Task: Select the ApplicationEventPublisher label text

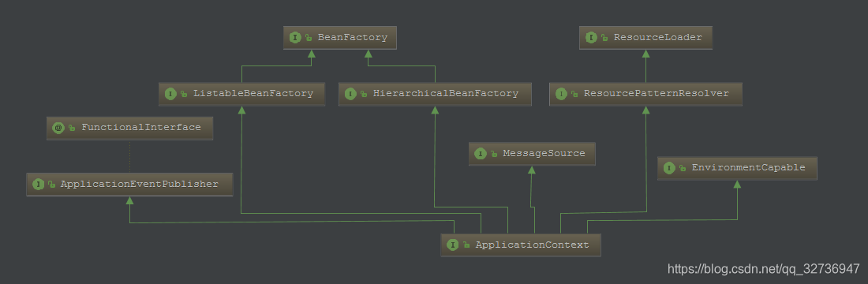Action: tap(140, 185)
